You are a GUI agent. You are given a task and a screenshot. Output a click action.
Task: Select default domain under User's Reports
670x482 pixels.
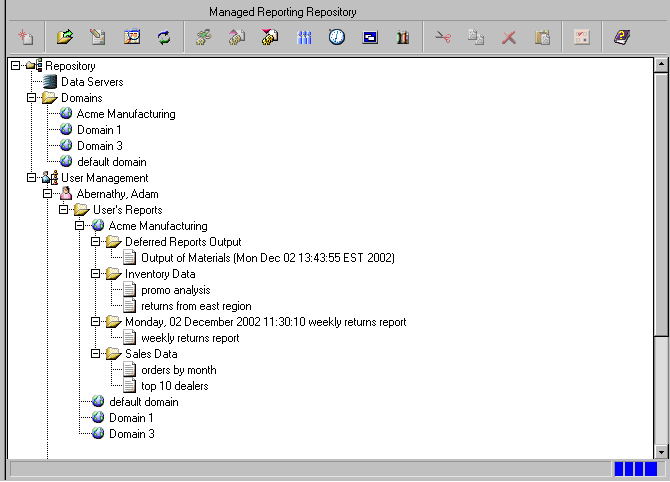pyautogui.click(x=144, y=402)
